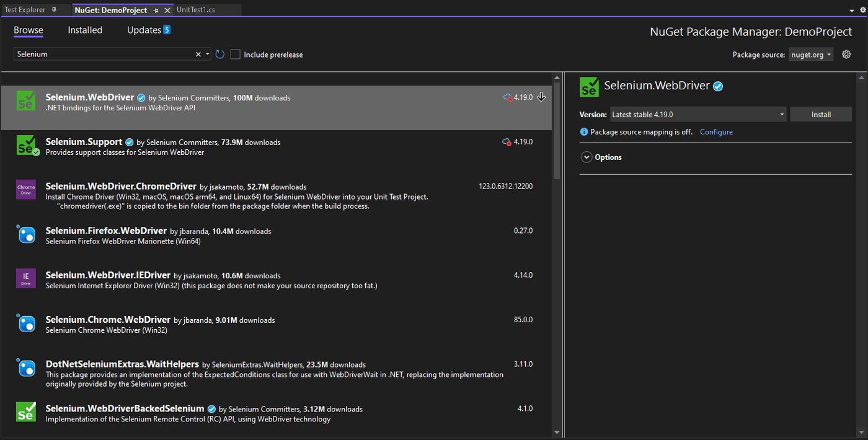Open the search history dropdown arrow
The image size is (868, 440).
click(208, 55)
